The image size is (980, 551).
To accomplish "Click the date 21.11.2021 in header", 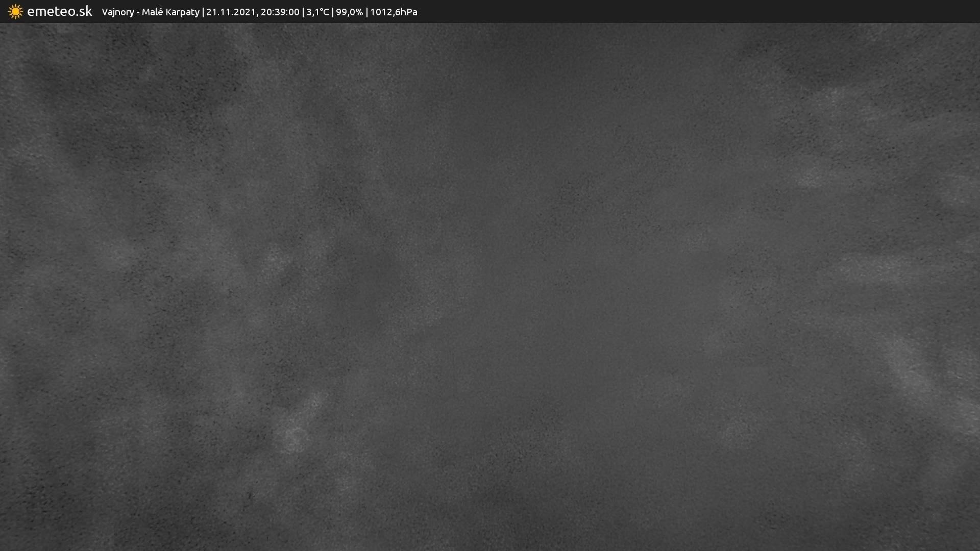I will point(231,12).
